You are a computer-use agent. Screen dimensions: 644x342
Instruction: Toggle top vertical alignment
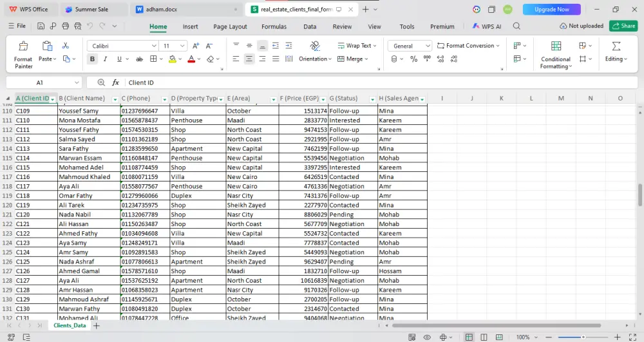click(x=236, y=46)
